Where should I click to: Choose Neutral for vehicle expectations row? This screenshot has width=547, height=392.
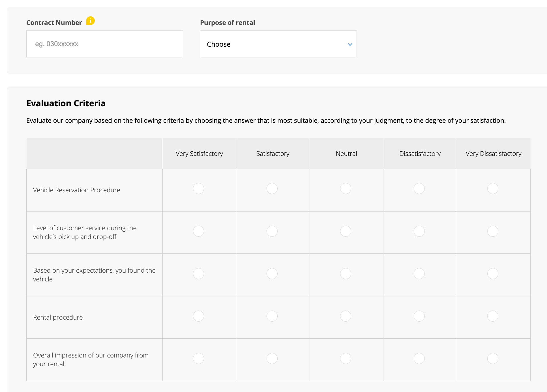pyautogui.click(x=346, y=274)
